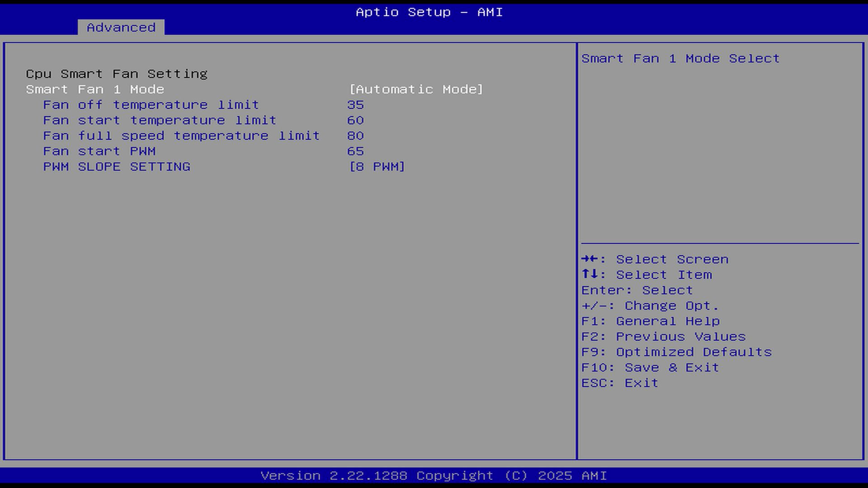Select the Fan start temperature limit label
The height and width of the screenshot is (488, 868).
[x=160, y=120]
